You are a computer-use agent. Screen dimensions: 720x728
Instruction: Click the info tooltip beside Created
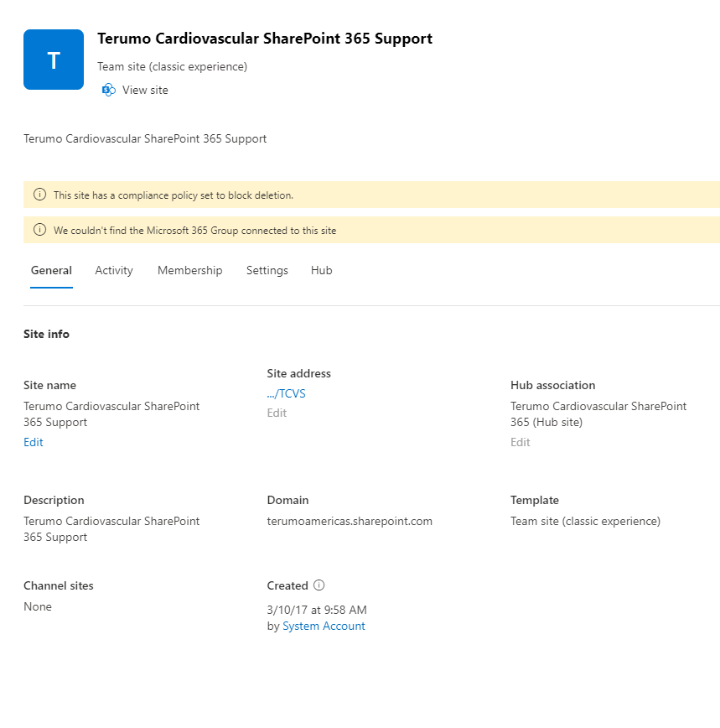[x=319, y=585]
